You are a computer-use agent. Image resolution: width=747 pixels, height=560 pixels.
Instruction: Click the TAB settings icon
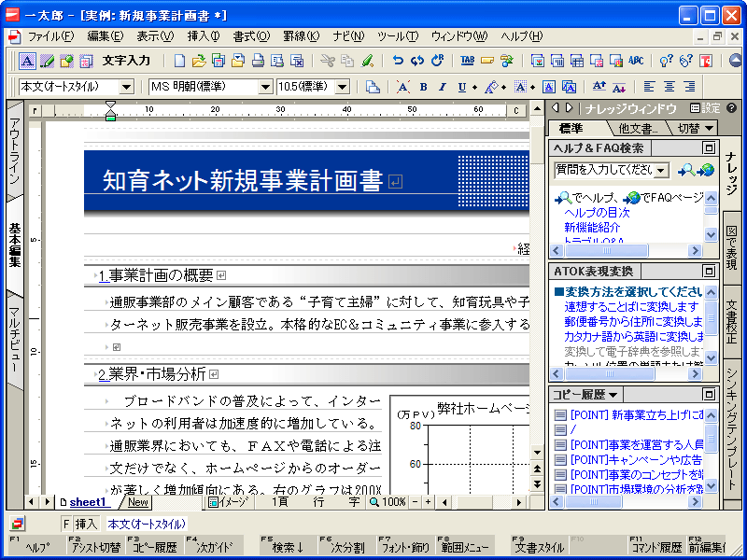point(468,61)
